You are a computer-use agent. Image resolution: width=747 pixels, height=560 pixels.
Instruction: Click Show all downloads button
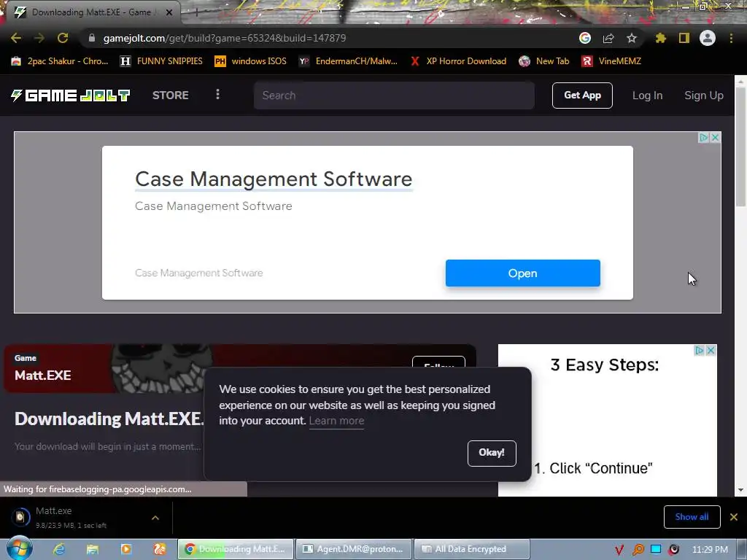pos(692,517)
